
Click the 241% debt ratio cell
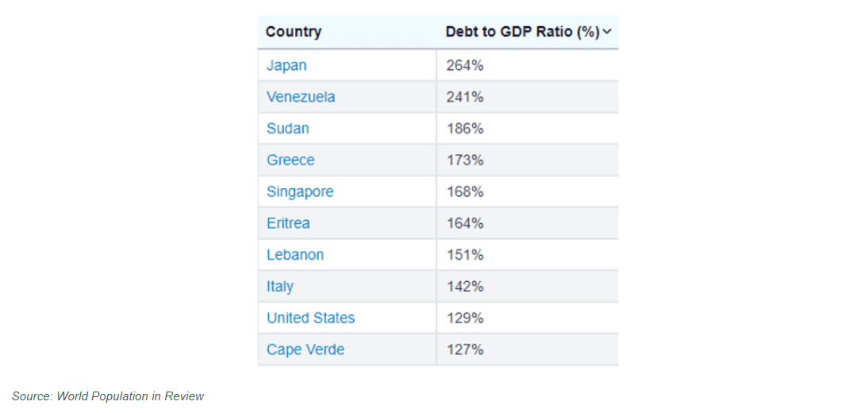465,97
